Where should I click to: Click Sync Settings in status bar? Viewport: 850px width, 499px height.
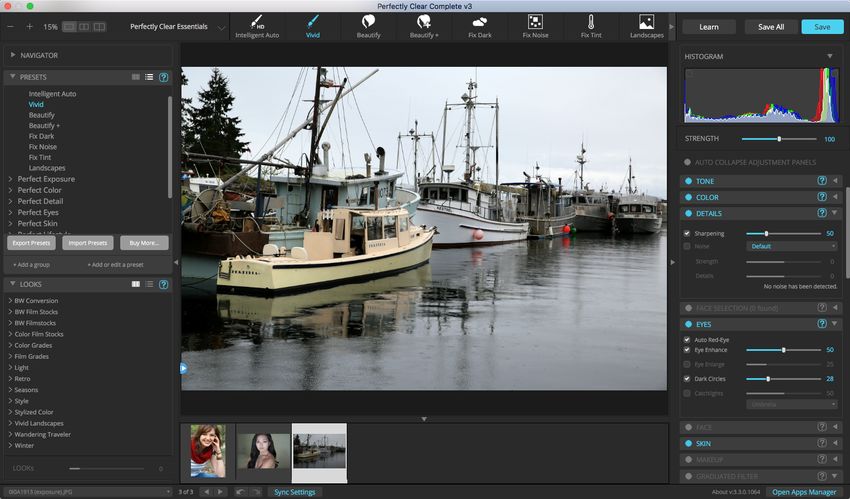pyautogui.click(x=294, y=492)
